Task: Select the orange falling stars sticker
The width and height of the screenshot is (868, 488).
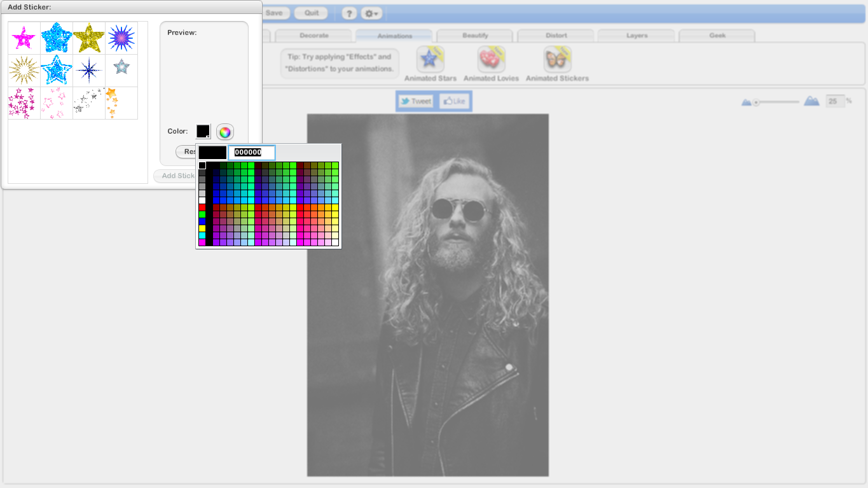Action: point(121,102)
